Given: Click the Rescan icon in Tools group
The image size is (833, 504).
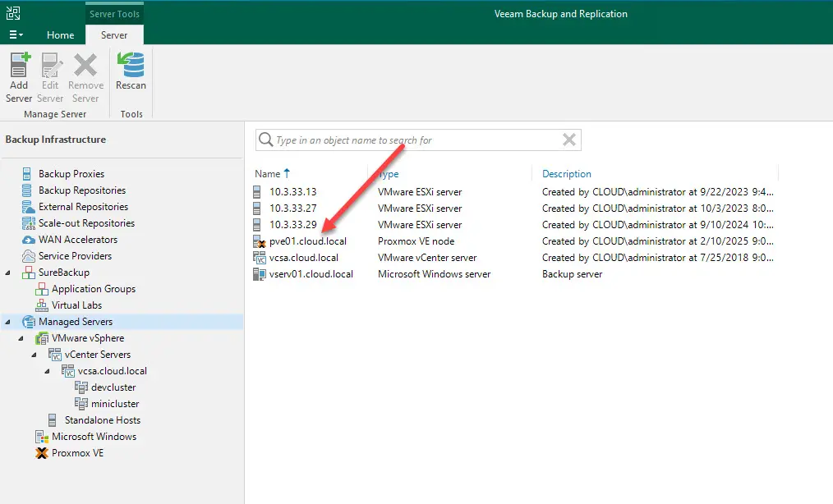Looking at the screenshot, I should 131,71.
